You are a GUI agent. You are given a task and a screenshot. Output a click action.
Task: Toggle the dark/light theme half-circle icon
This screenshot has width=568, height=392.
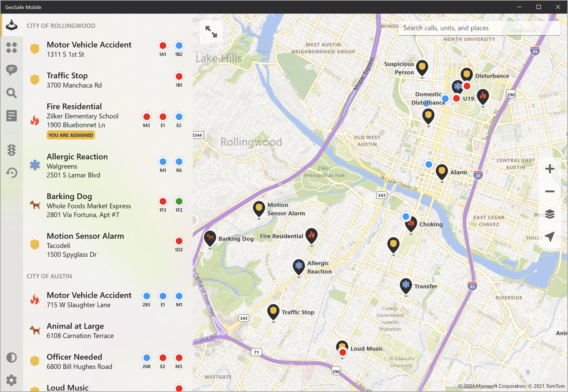click(12, 358)
